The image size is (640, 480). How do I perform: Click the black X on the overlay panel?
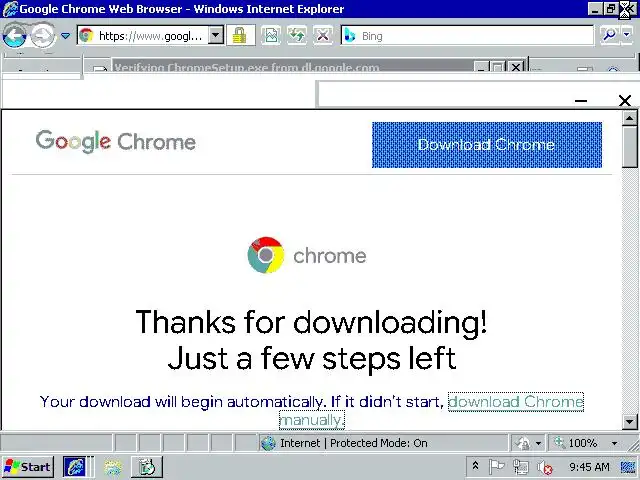coord(624,100)
